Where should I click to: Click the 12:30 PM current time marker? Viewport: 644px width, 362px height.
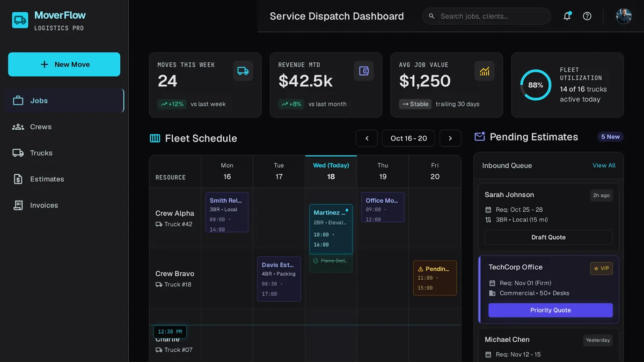[170, 332]
